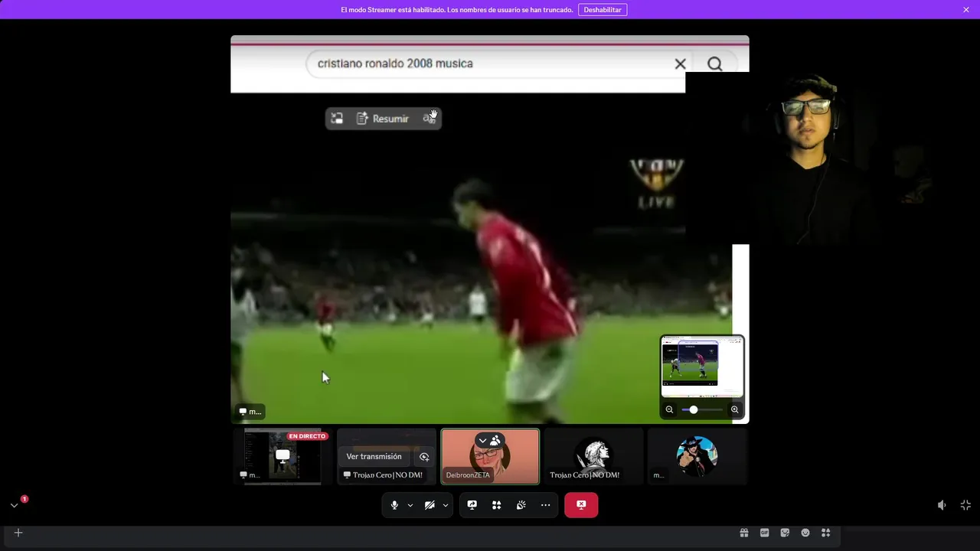
Task: Select the cowboy hat avatar participant tile
Action: pyautogui.click(x=697, y=456)
